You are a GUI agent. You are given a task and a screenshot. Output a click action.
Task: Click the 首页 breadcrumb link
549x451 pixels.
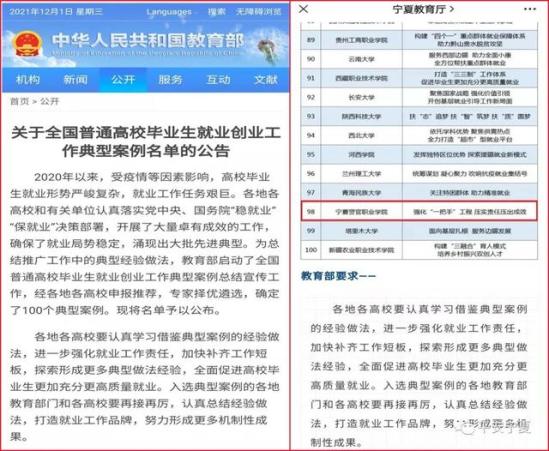tap(20, 102)
